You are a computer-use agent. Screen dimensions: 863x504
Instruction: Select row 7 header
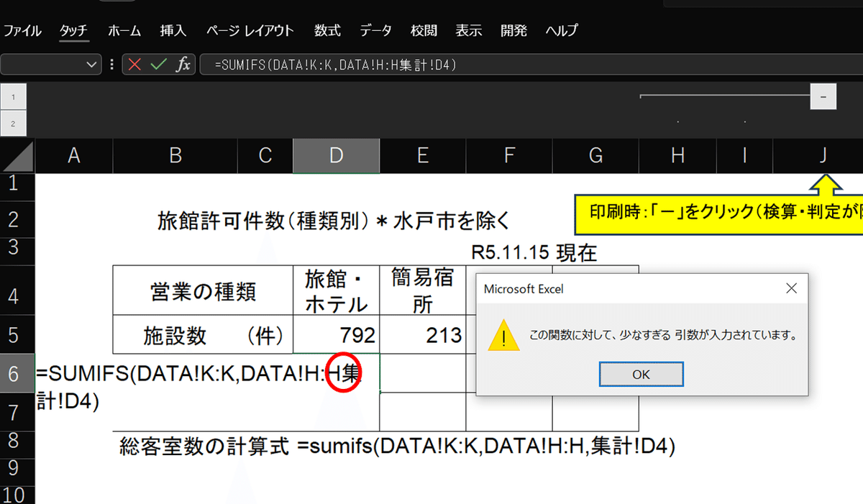[x=17, y=412]
